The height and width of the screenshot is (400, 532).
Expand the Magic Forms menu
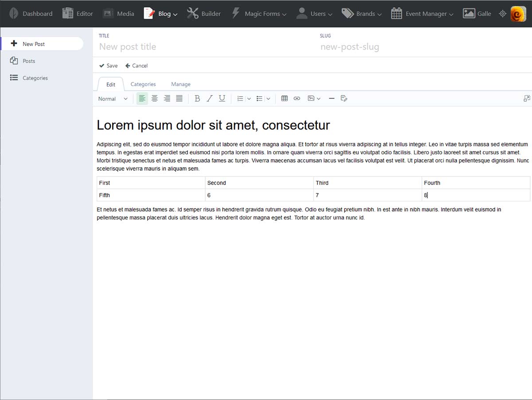[x=259, y=13]
